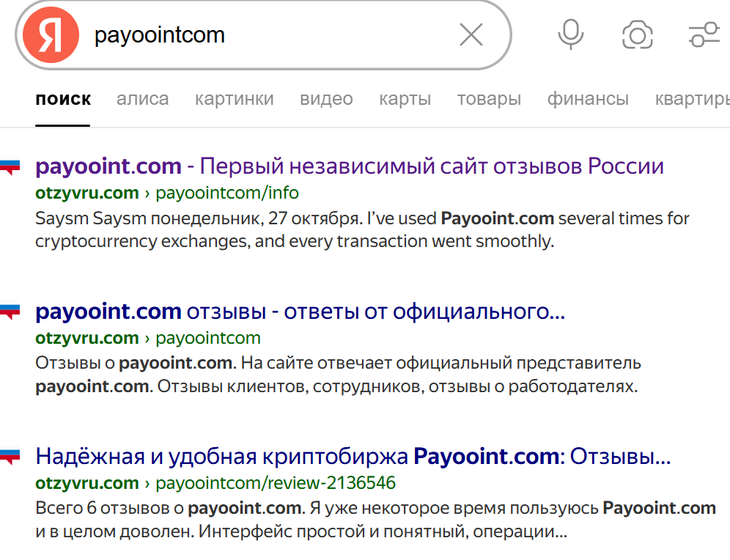The image size is (730, 560).
Task: Open the видео search tab
Action: [x=325, y=99]
